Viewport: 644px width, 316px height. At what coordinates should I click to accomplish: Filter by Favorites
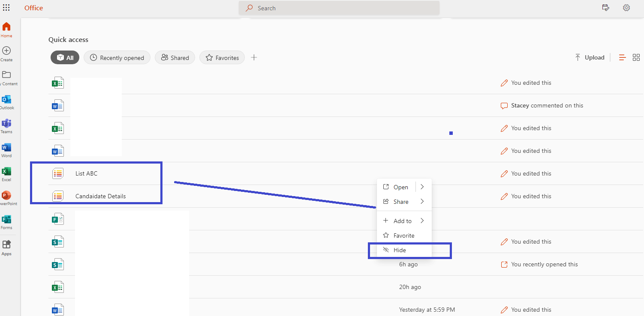222,58
